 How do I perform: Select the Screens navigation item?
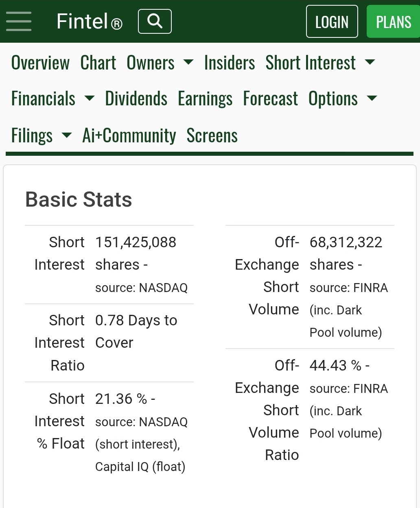click(x=212, y=135)
